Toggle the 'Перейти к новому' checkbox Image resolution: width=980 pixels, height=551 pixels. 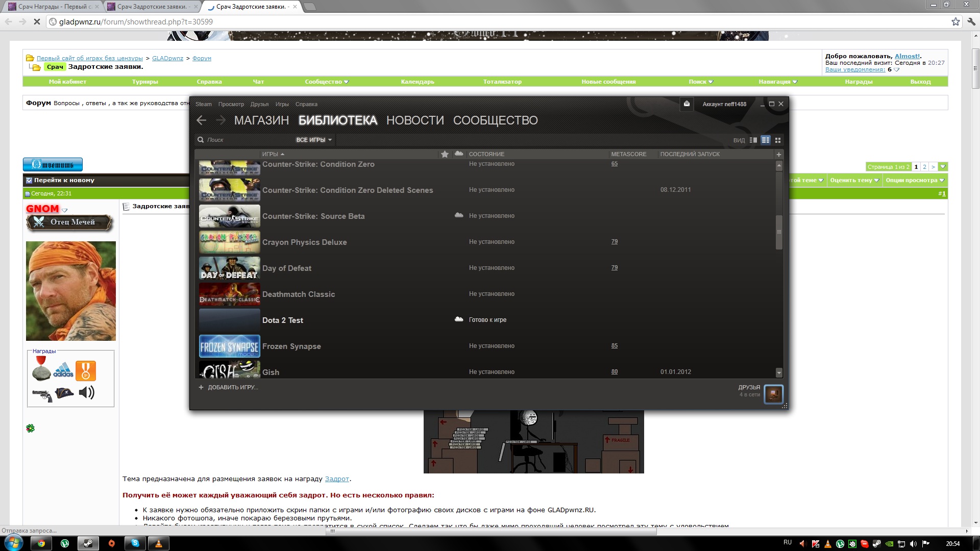pos(29,180)
